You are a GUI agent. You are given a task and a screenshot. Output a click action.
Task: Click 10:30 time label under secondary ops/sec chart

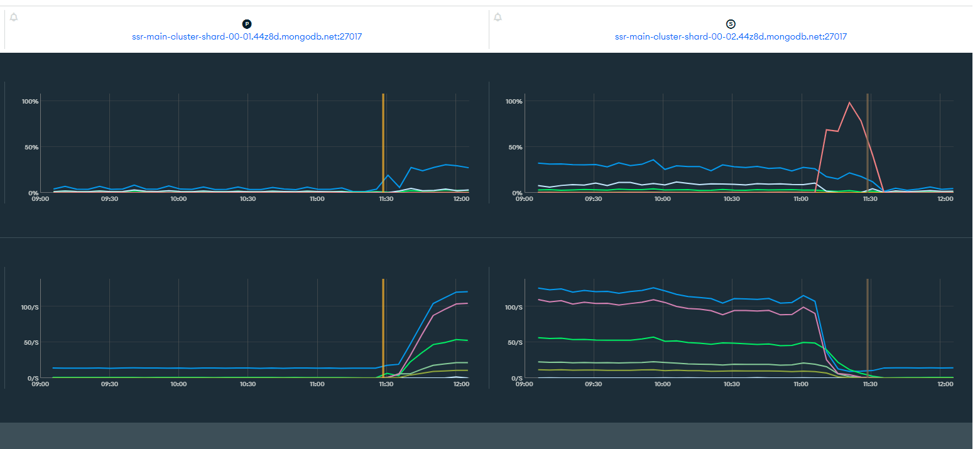click(x=731, y=384)
